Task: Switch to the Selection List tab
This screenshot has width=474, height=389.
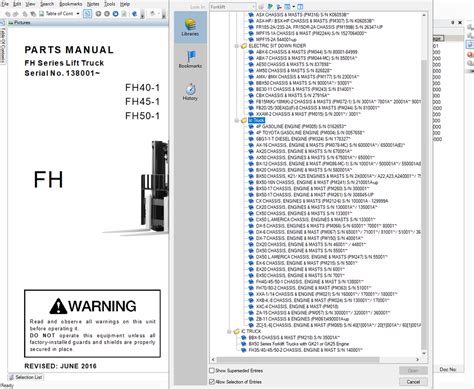Action: pos(26,377)
